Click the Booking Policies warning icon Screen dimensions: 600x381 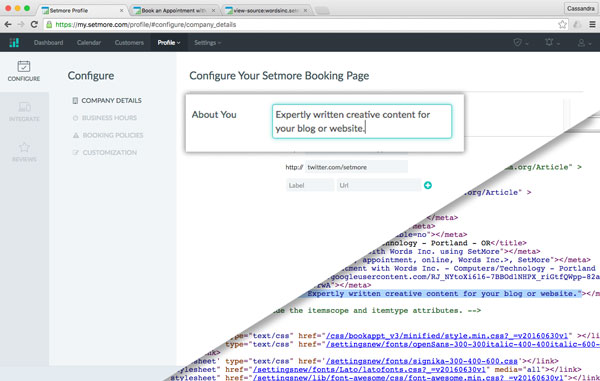pyautogui.click(x=76, y=135)
